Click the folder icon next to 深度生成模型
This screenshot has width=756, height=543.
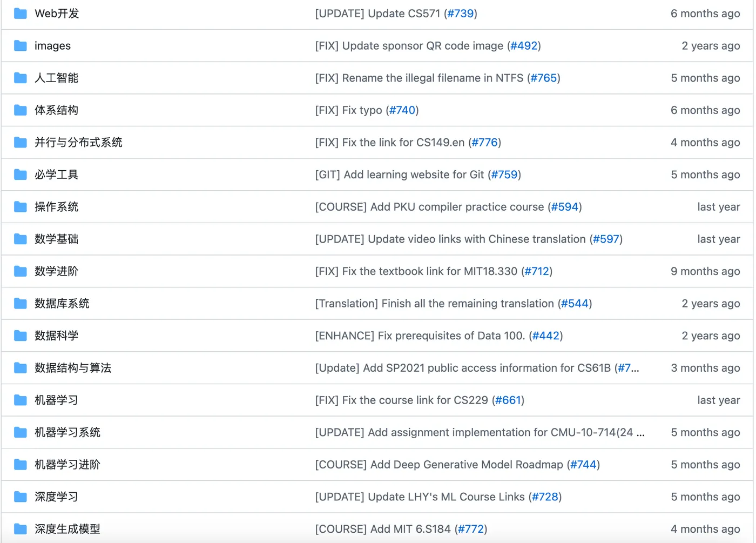(20, 529)
